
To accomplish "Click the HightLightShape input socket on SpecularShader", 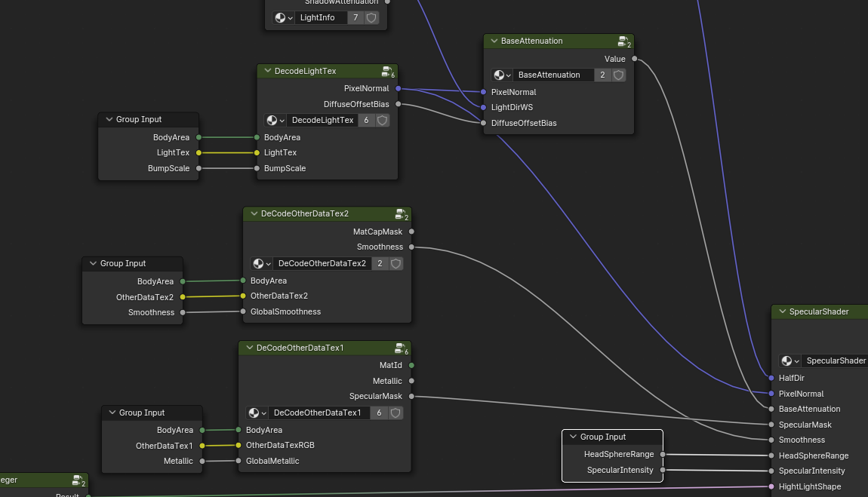I will 771,486.
